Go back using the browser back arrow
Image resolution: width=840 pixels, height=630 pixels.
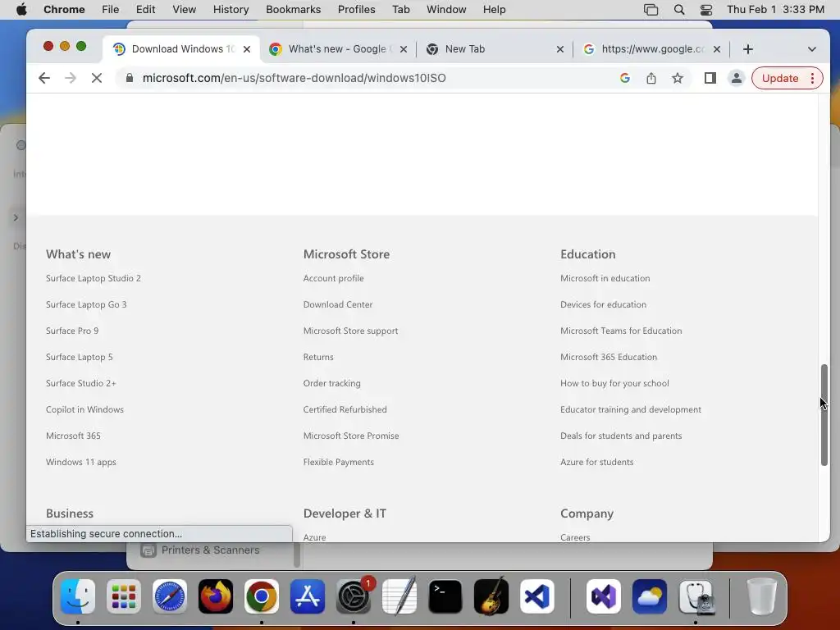pos(44,78)
